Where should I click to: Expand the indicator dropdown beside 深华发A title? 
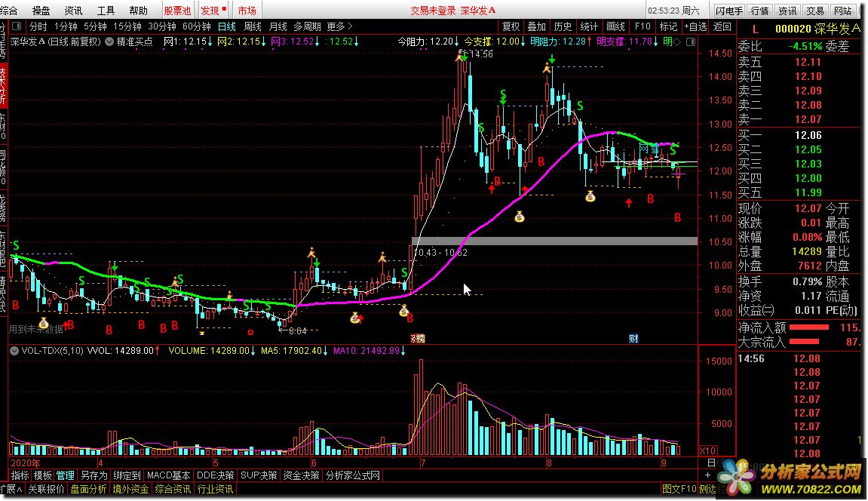tap(109, 41)
